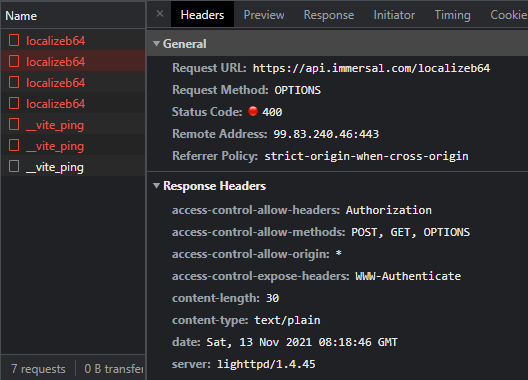Screen dimensions: 528x380
Task: Close the request details panel
Action: [x=160, y=14]
